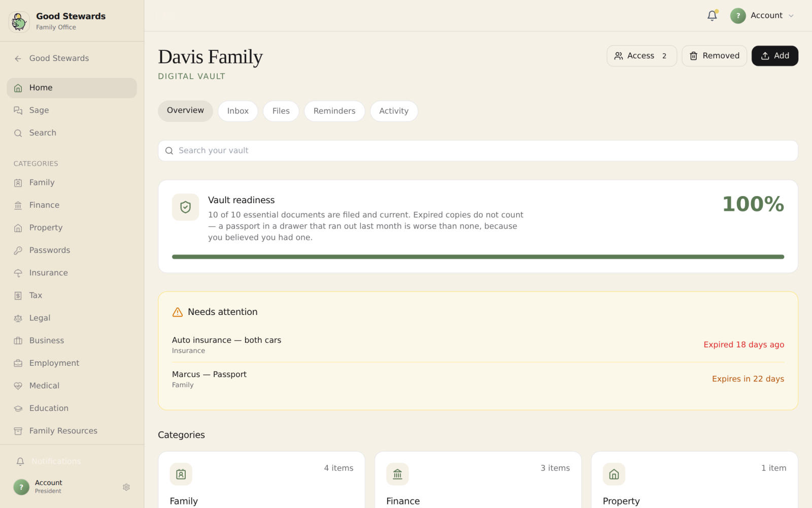
Task: Open the notifications bell in top bar
Action: pyautogui.click(x=712, y=16)
